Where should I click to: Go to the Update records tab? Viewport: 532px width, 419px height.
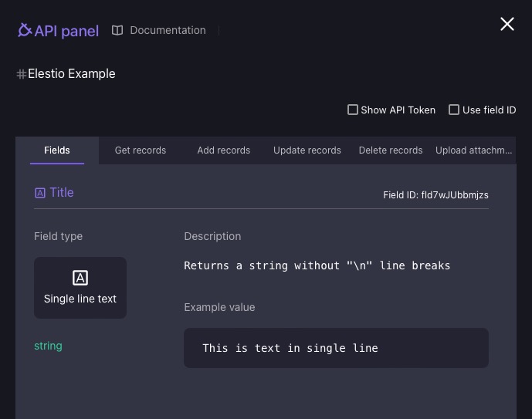click(307, 150)
